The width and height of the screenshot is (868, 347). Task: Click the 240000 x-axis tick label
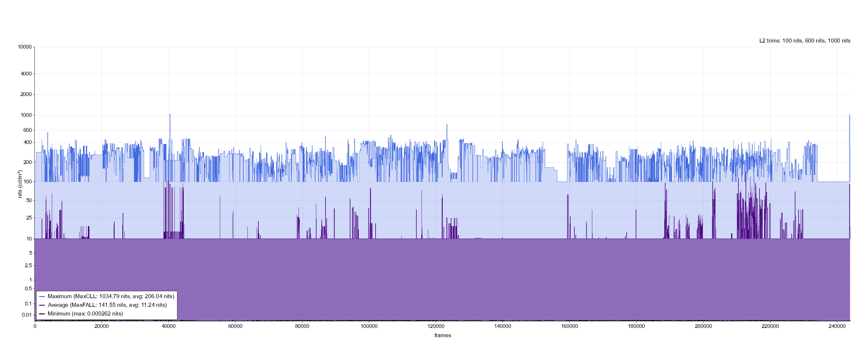pyautogui.click(x=837, y=326)
